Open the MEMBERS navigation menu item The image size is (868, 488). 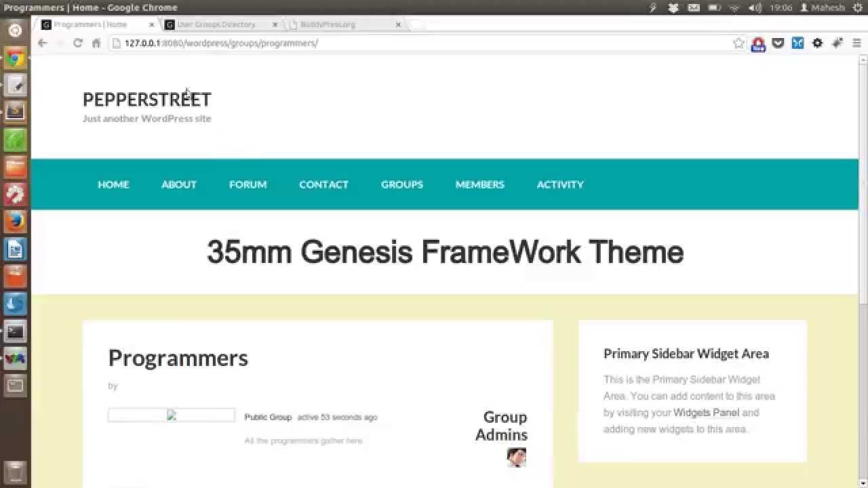click(x=480, y=184)
